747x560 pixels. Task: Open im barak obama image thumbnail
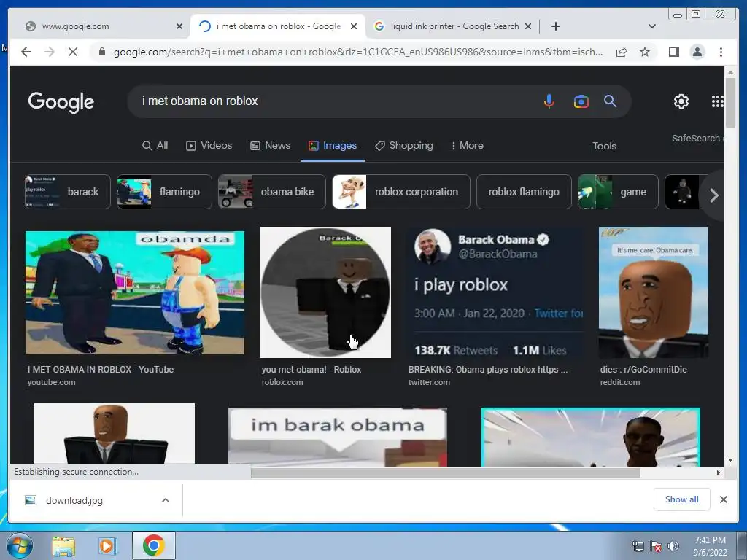[337, 437]
